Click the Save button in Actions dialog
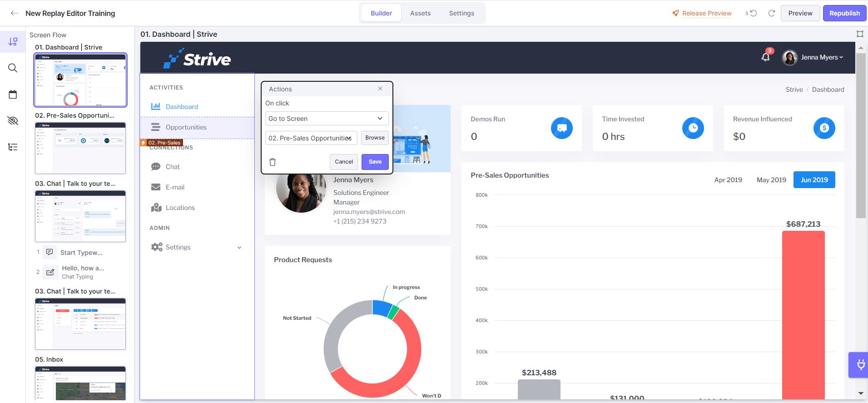Screen dimensions: 868x403 [375, 162]
